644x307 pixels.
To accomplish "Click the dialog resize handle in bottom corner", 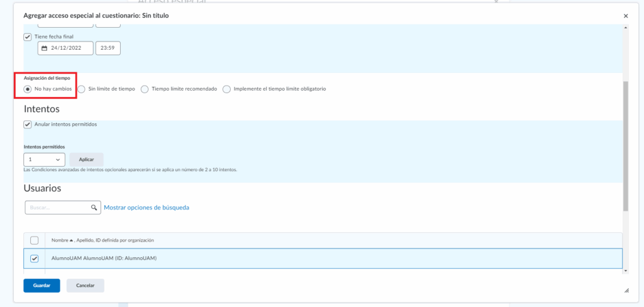I will (626, 291).
